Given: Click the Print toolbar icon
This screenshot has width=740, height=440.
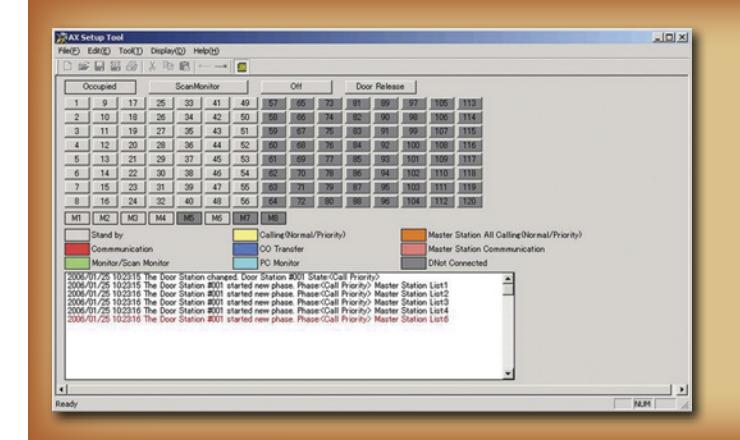Looking at the screenshot, I should tap(132, 67).
